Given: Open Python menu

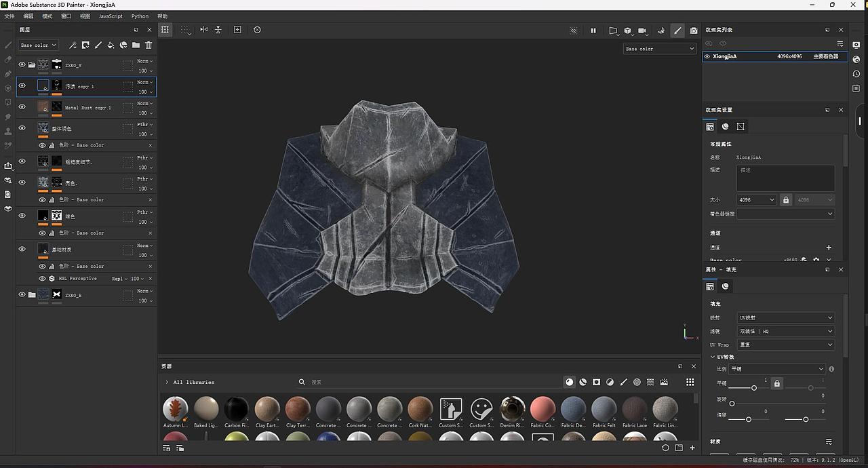Looking at the screenshot, I should point(140,16).
